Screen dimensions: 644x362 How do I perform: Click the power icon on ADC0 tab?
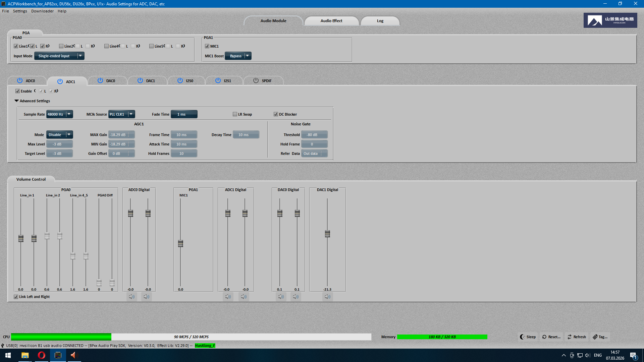click(x=20, y=80)
